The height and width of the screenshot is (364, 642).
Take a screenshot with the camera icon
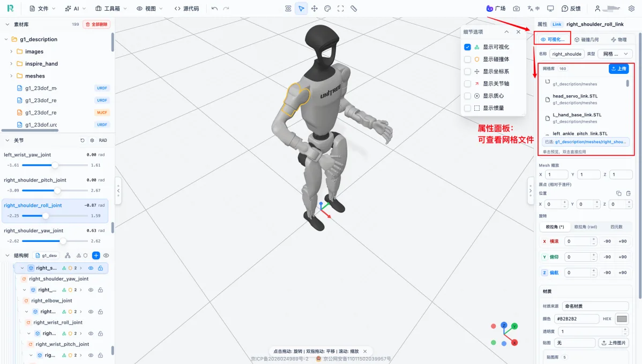click(x=516, y=9)
